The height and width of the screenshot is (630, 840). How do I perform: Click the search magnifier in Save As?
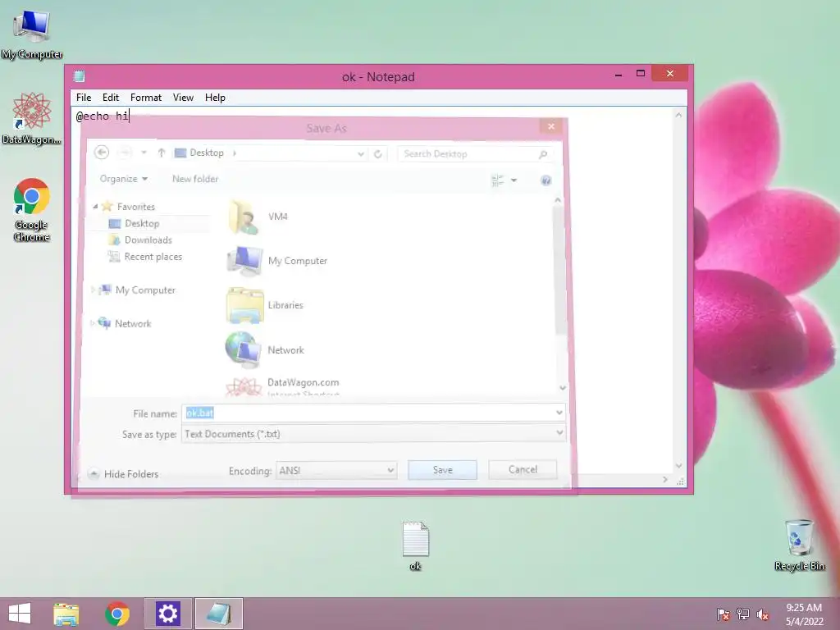[543, 154]
